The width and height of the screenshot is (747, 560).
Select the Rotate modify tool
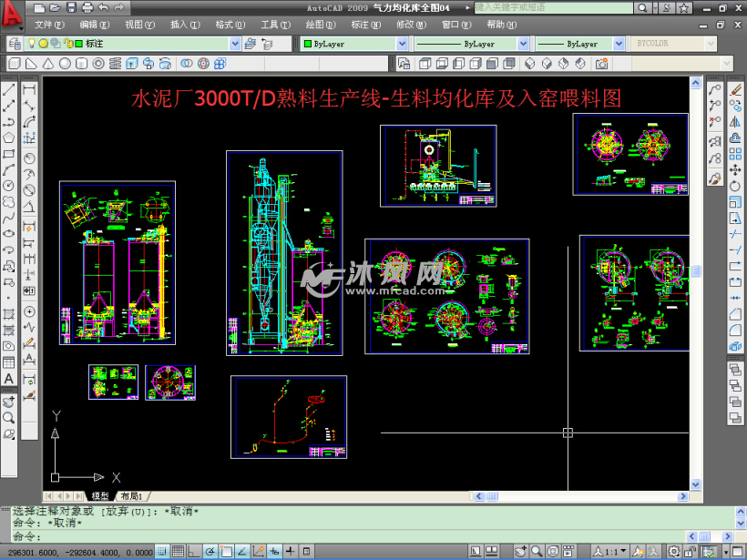pyautogui.click(x=735, y=186)
